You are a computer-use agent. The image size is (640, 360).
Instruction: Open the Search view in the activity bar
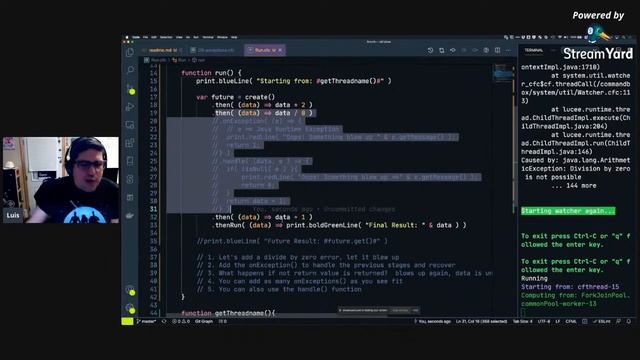(x=130, y=70)
